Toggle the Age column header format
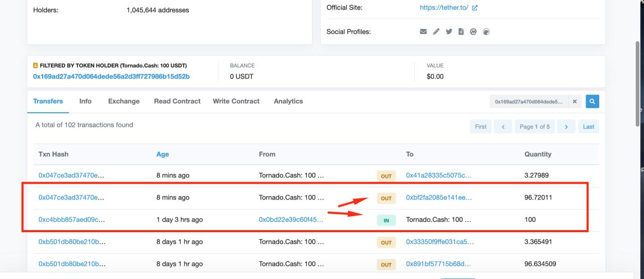644x279 pixels. tap(163, 154)
